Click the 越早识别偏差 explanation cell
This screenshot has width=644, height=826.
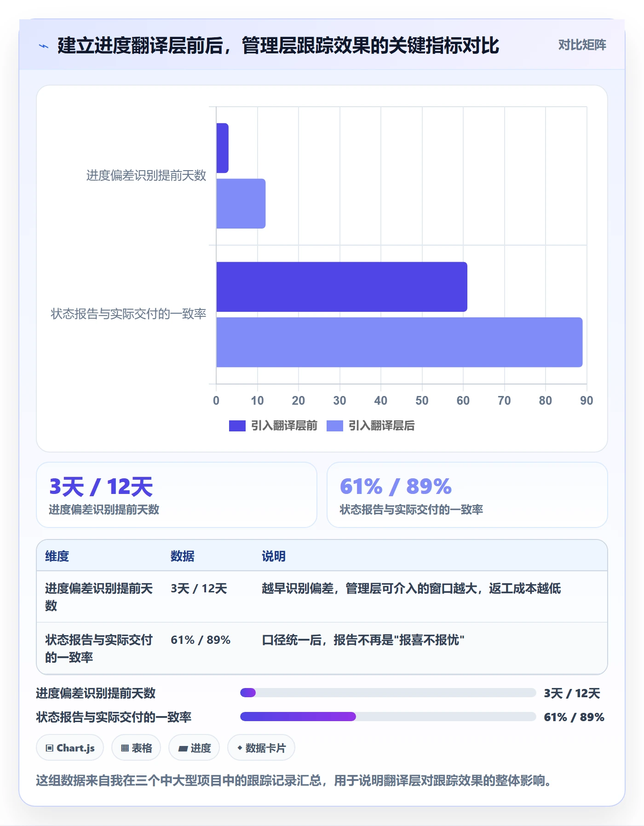click(x=411, y=589)
